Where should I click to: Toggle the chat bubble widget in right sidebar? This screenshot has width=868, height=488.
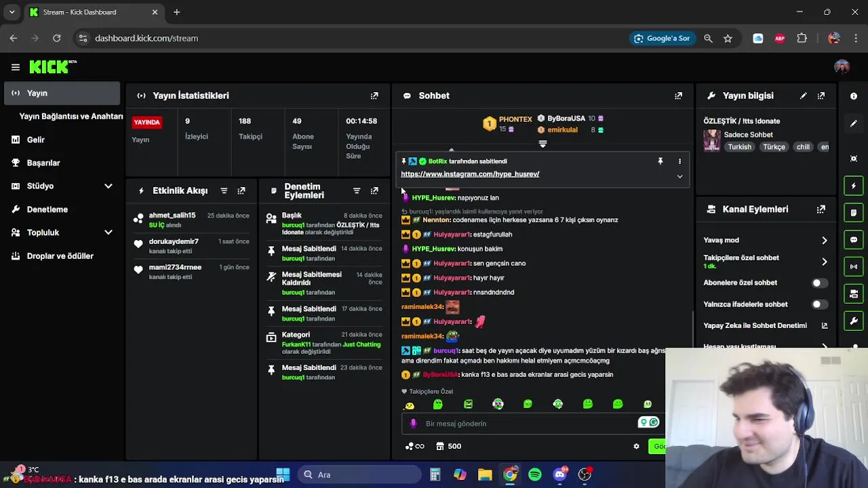(x=854, y=240)
